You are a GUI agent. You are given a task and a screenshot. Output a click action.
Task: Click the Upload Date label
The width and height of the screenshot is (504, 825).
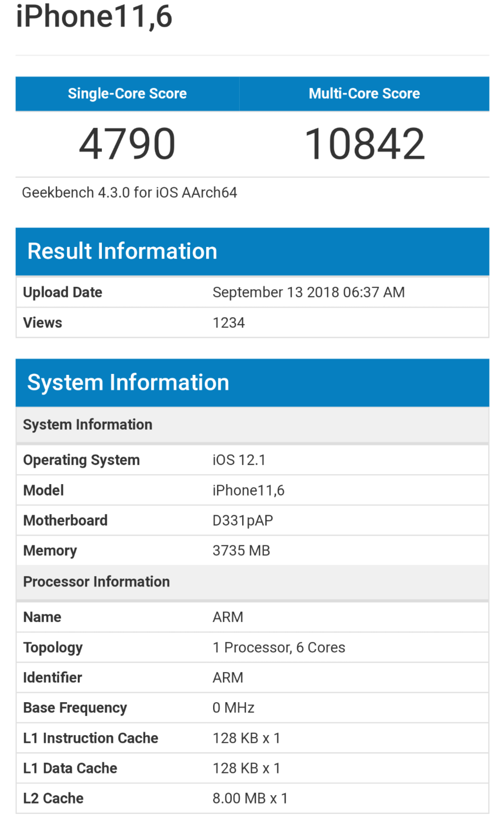click(62, 292)
